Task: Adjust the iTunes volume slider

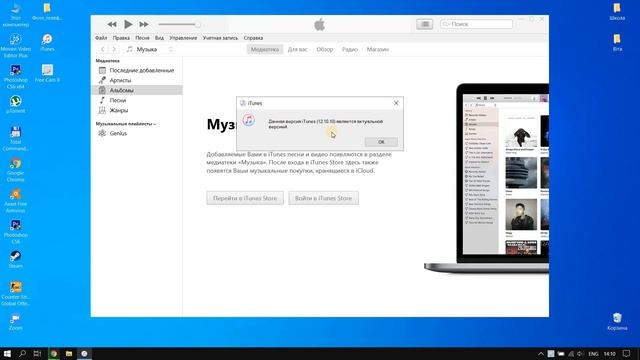Action: (x=179, y=24)
